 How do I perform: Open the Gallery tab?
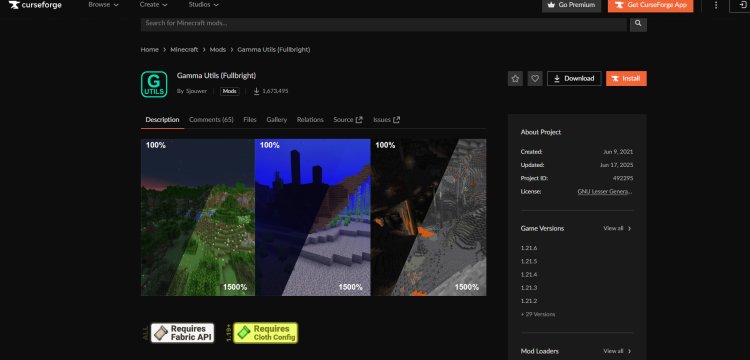point(276,120)
